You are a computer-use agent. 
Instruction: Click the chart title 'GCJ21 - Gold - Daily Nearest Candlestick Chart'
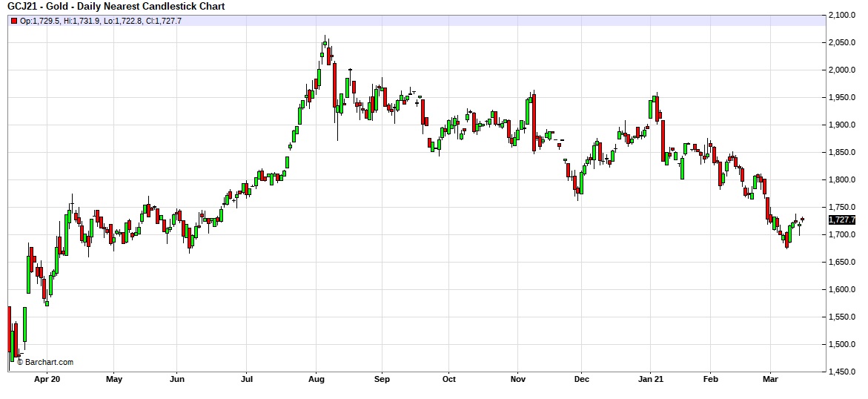116,7
